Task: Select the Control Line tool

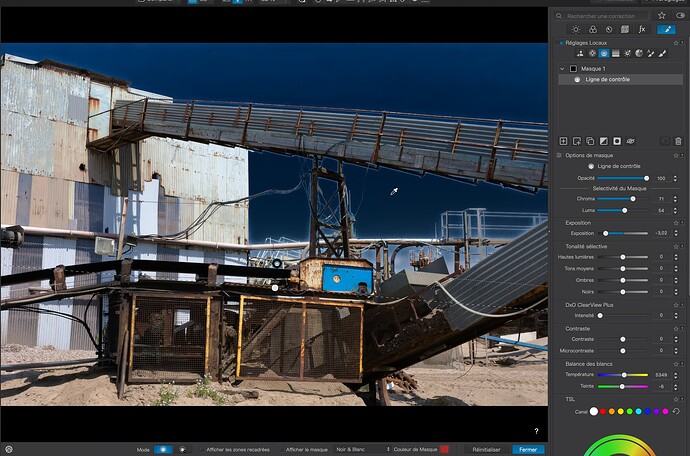Action: coord(604,54)
